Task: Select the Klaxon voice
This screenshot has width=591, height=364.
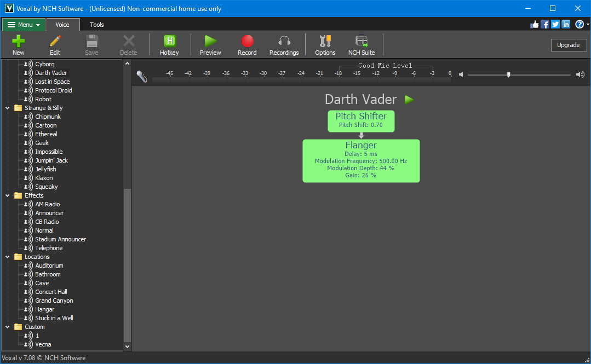Action: pyautogui.click(x=44, y=178)
